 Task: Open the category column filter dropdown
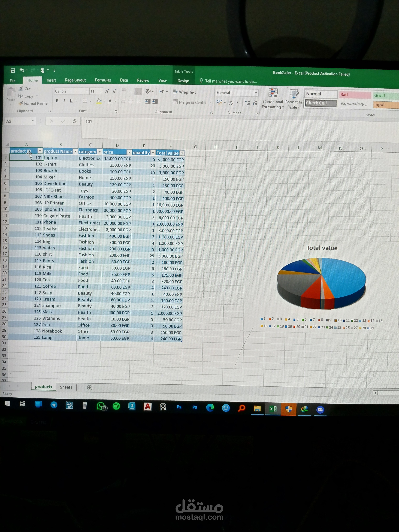pos(100,152)
